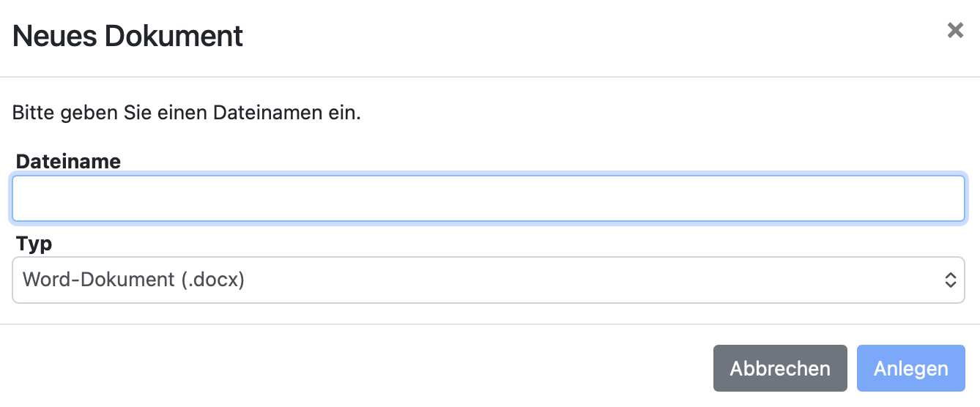
Task: Click the Neues Dokument dialog title
Action: tap(128, 36)
